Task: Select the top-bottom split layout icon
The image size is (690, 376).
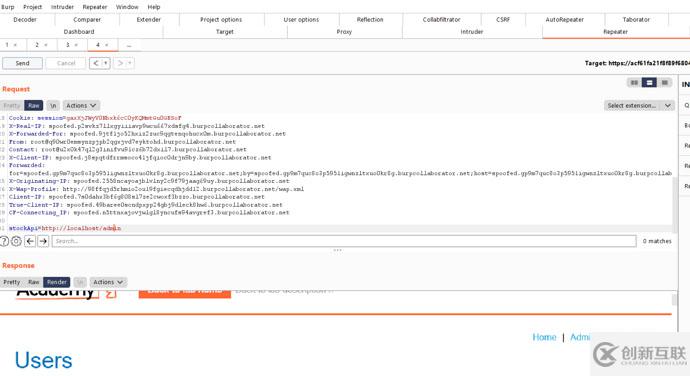Action: point(649,83)
